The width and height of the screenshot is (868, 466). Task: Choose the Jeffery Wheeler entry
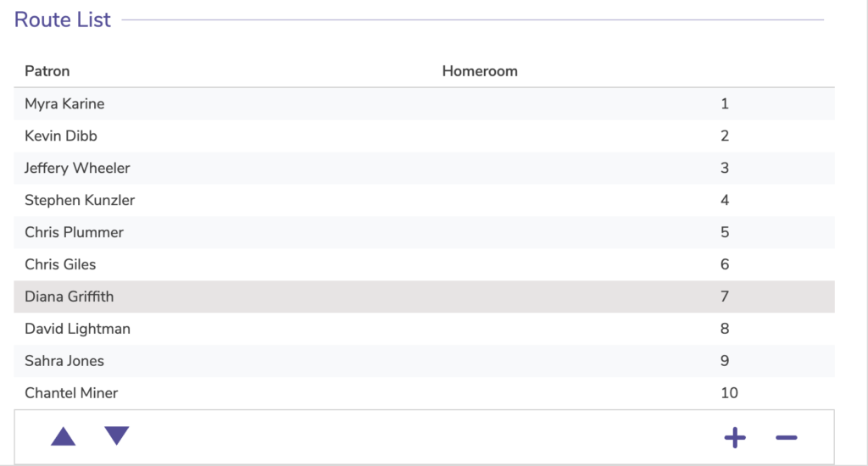[77, 168]
